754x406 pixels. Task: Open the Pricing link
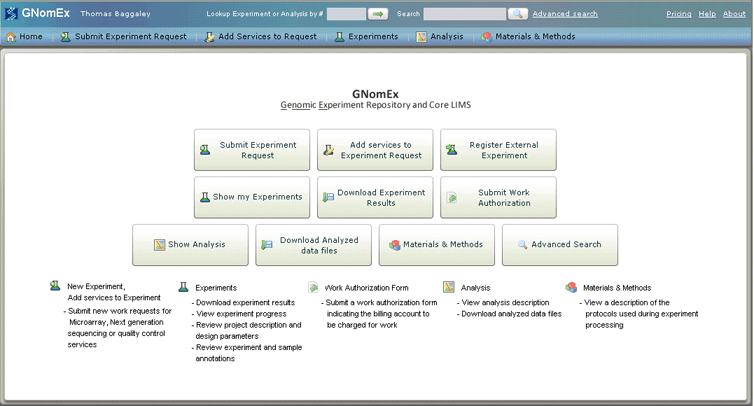(679, 14)
